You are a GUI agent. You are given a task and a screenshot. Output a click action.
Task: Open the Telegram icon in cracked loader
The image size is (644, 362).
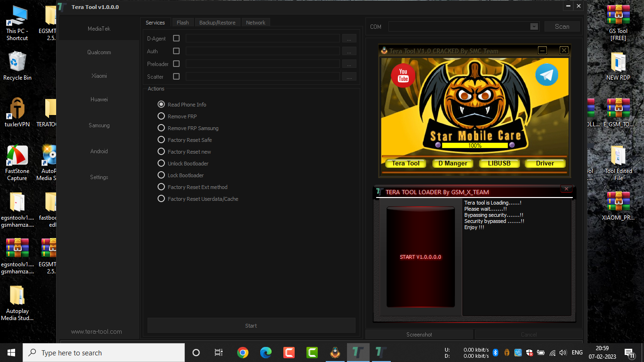point(547,75)
